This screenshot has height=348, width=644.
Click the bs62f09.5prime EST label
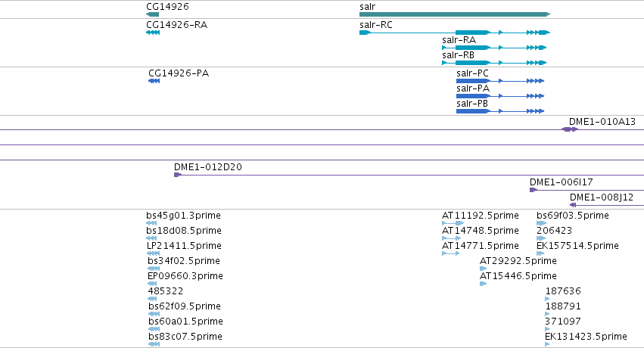click(x=185, y=306)
